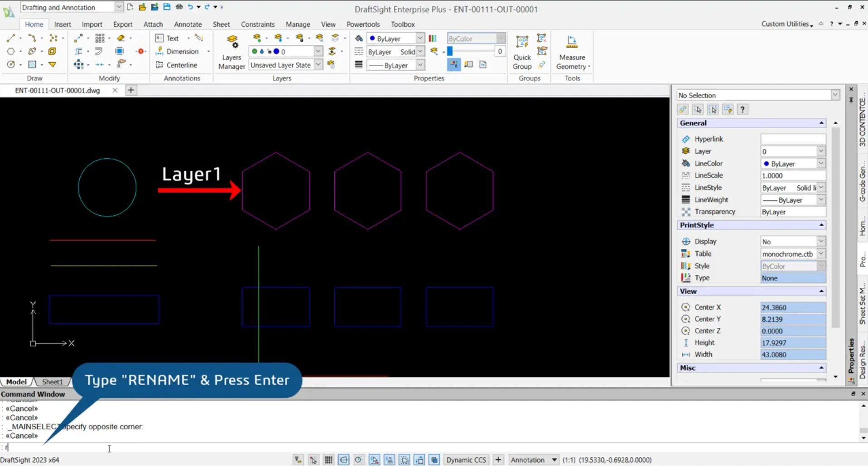Toggle Polar guides in status bar
Image resolution: width=868 pixels, height=466 pixels.
click(x=359, y=460)
